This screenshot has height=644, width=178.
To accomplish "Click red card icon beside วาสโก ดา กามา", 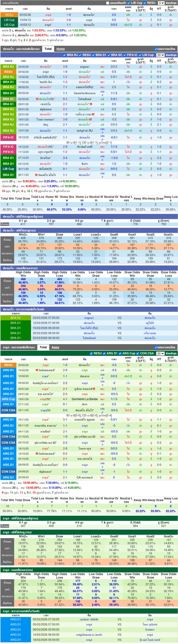I will 93,114.
